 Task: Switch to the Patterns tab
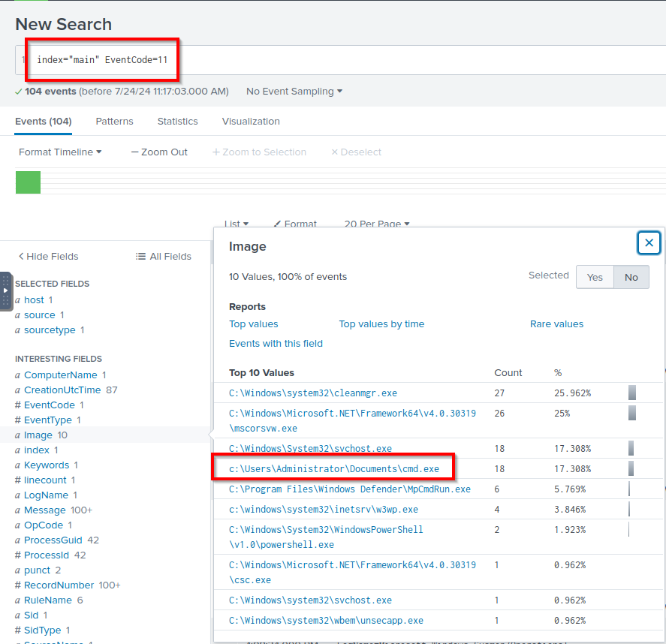tap(114, 122)
